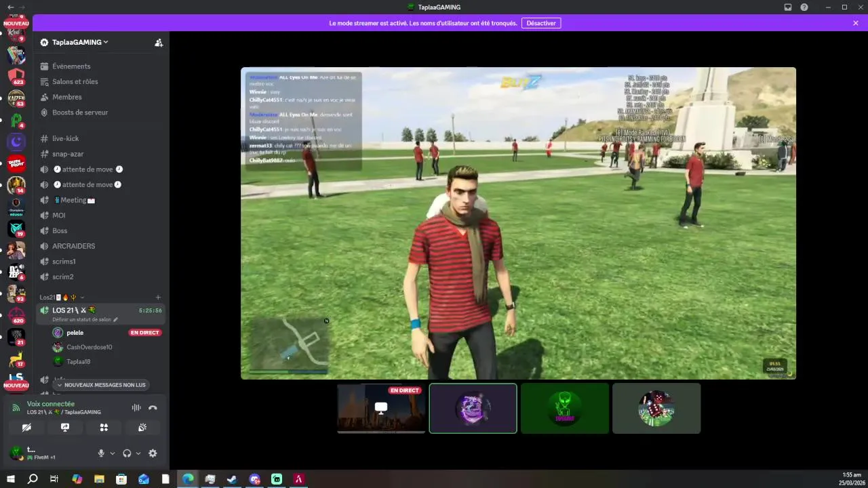
Task: Open the taskbar clock and date
Action: pyautogui.click(x=851, y=479)
